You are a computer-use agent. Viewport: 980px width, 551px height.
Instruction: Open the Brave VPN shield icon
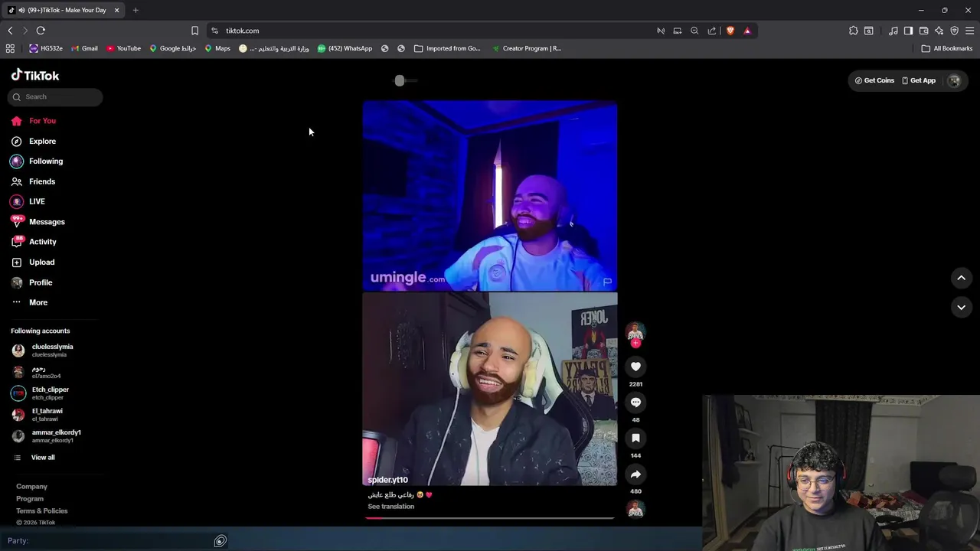coord(955,31)
